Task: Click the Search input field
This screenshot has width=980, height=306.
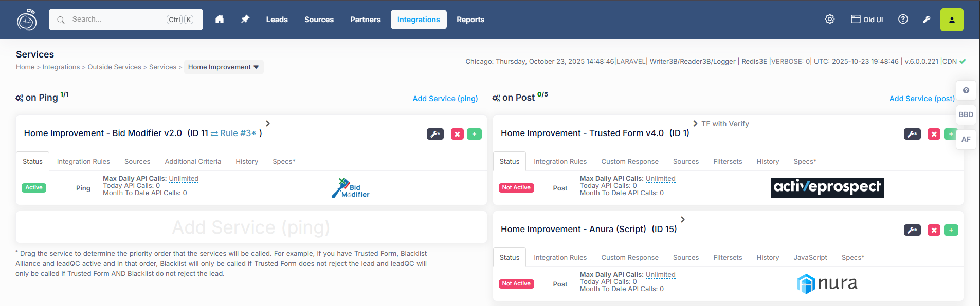Action: point(116,20)
